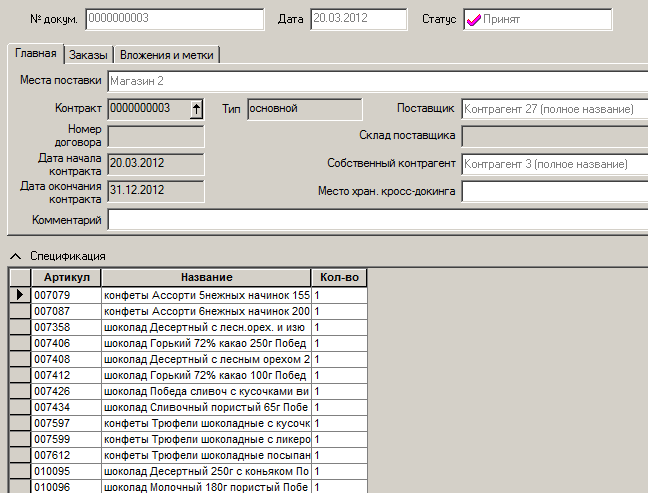Open the Вложения и метки tab
648x493 pixels.
coord(167,55)
